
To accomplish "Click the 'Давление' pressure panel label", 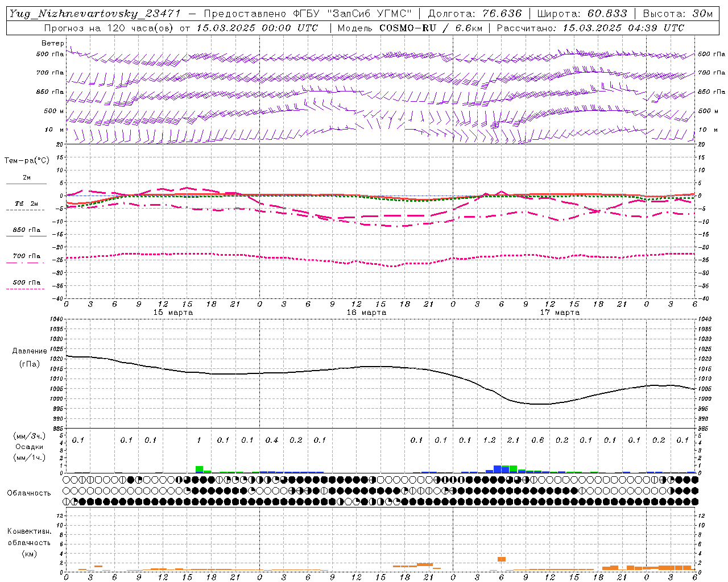I will click(30, 351).
